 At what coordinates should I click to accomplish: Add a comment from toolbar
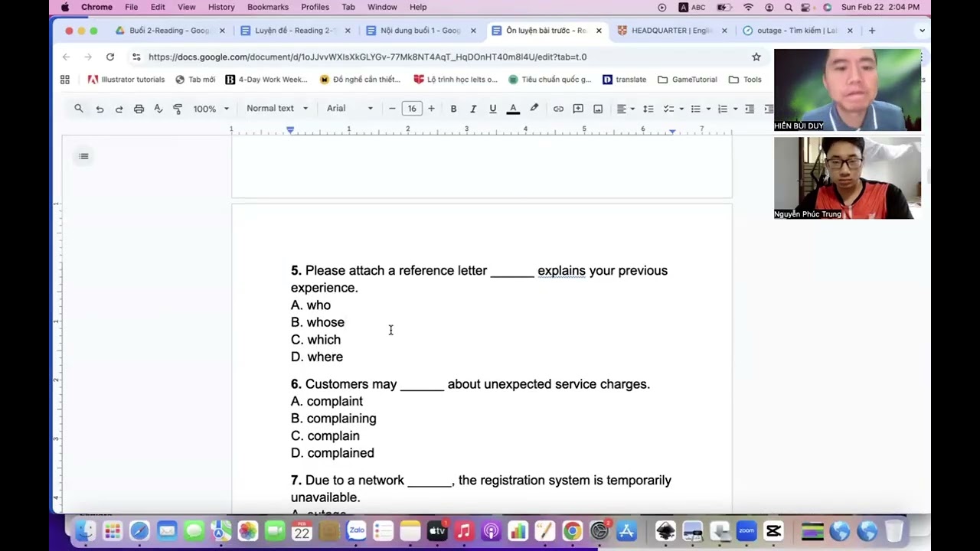(x=578, y=109)
